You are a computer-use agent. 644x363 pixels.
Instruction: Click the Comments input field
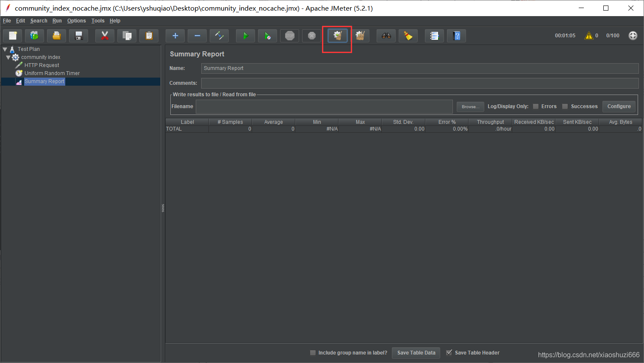pos(420,83)
